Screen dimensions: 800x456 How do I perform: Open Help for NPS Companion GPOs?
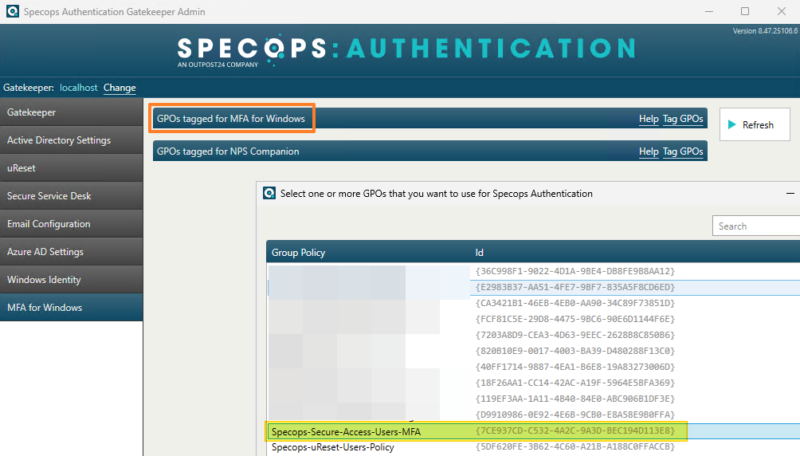point(648,151)
